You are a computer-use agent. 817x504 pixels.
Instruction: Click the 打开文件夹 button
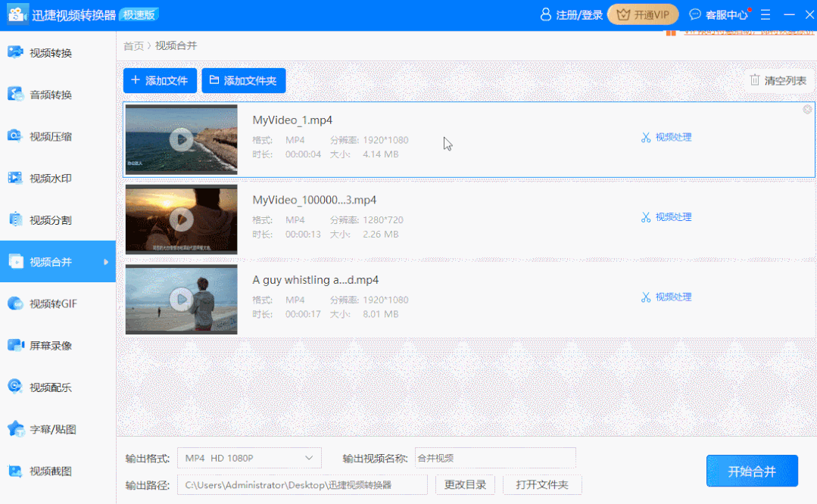point(542,485)
